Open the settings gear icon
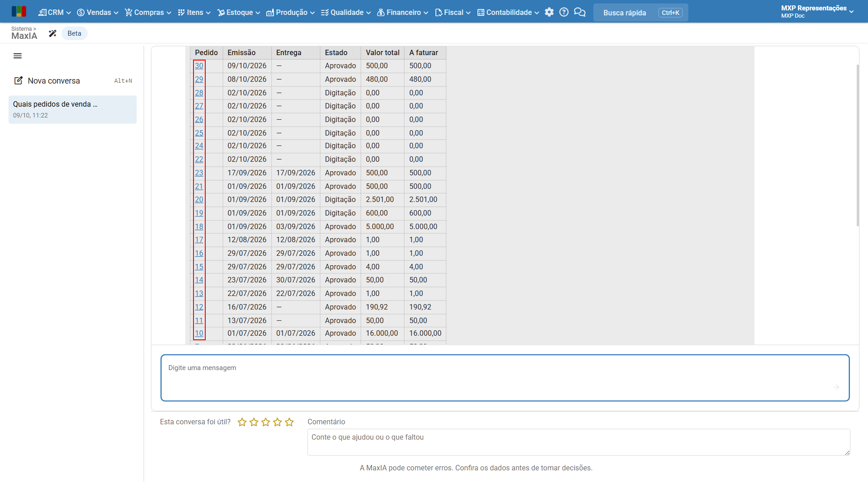The width and height of the screenshot is (868, 488). (x=549, y=12)
